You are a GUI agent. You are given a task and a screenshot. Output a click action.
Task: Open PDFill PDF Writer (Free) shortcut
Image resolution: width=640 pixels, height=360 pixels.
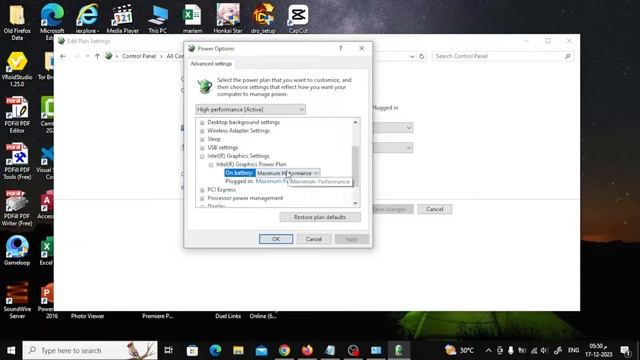[17, 208]
